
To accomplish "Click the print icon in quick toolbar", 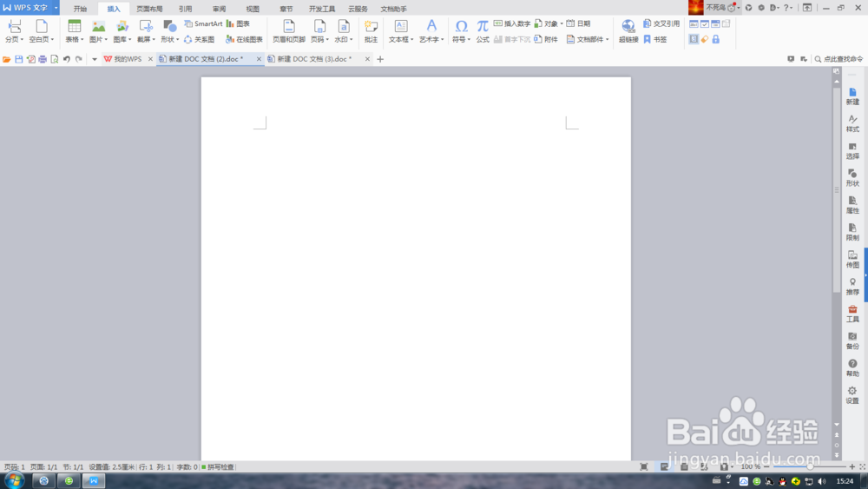I will coord(42,59).
